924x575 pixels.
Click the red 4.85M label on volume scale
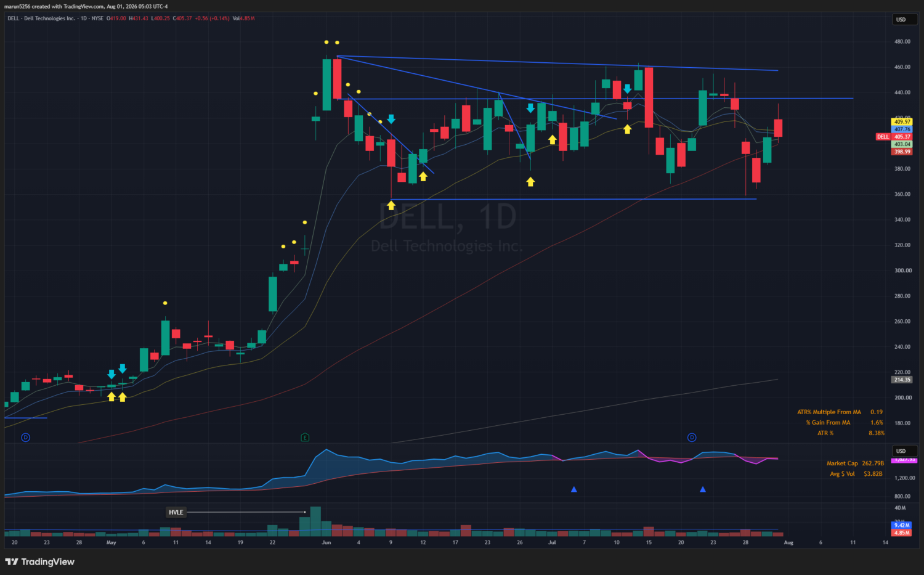pos(902,532)
